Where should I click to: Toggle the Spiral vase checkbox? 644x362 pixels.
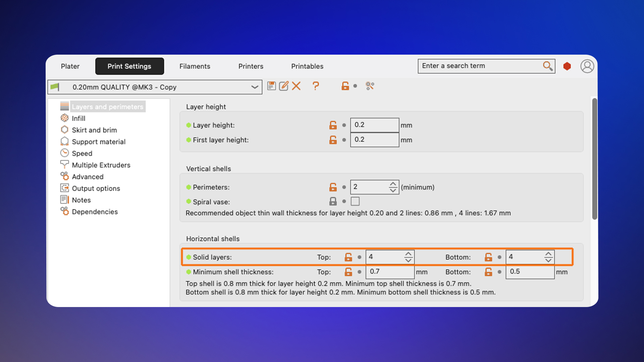tap(355, 201)
